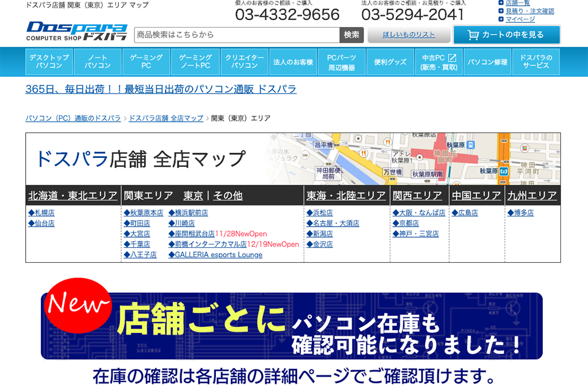Open the マイページ link

point(520,19)
